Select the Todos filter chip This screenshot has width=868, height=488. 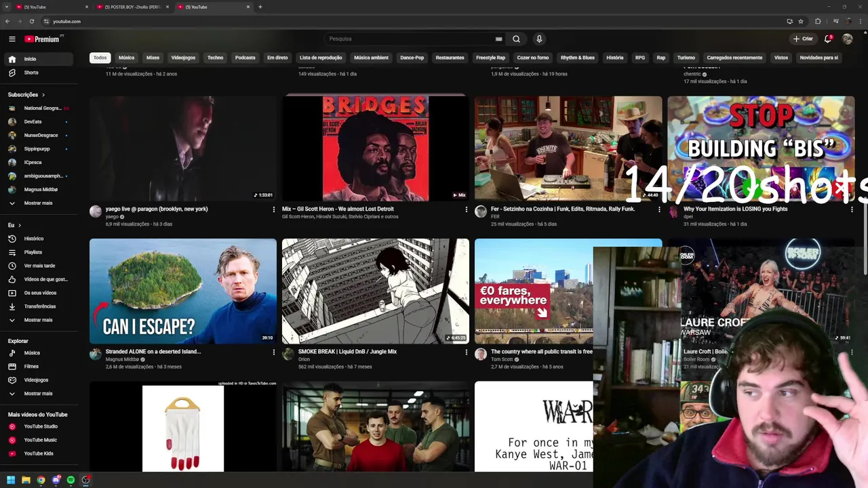(x=100, y=58)
